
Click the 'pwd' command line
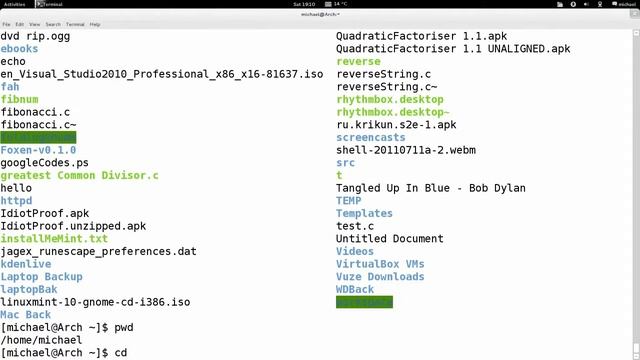(x=67, y=328)
